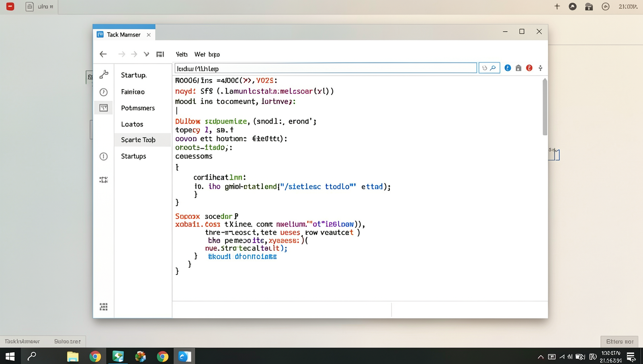
Task: Click the left input box below code pane
Action: click(282, 310)
